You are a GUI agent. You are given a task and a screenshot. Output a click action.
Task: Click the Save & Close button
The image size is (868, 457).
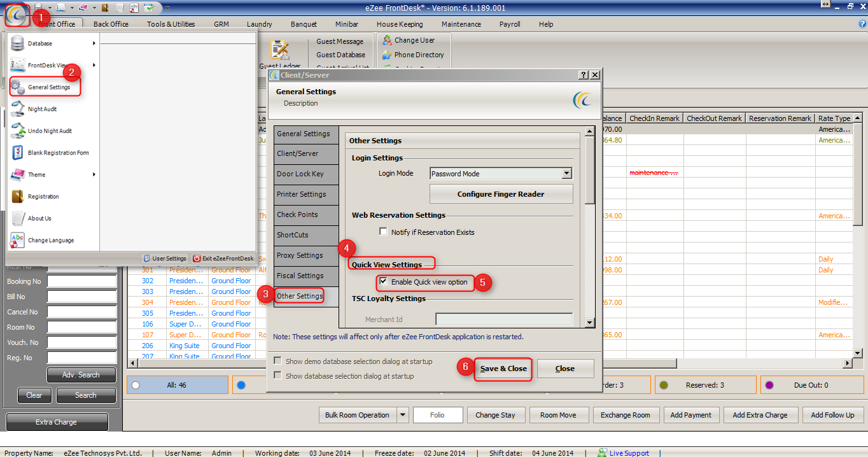click(503, 369)
